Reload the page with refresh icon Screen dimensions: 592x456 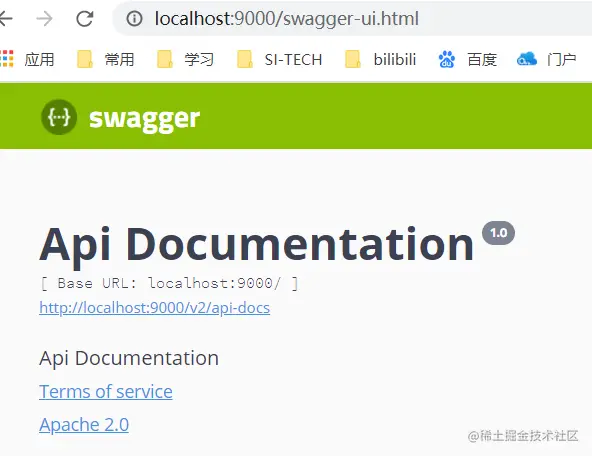point(85,18)
